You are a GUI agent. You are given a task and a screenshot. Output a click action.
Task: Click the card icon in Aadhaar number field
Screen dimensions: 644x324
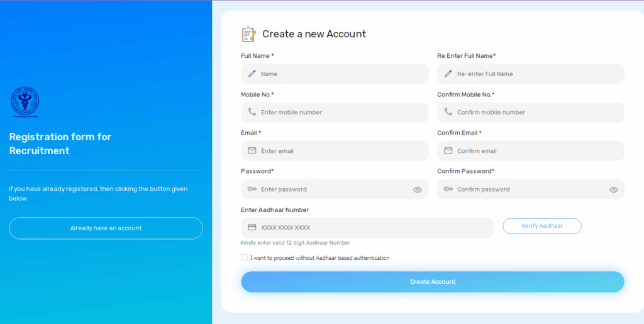252,228
